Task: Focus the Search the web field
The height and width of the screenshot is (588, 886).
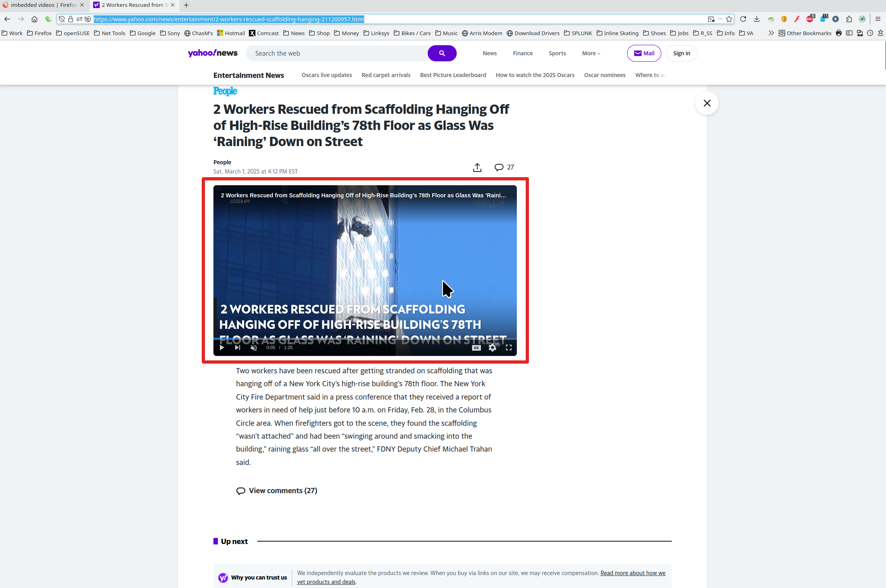Action: (337, 53)
